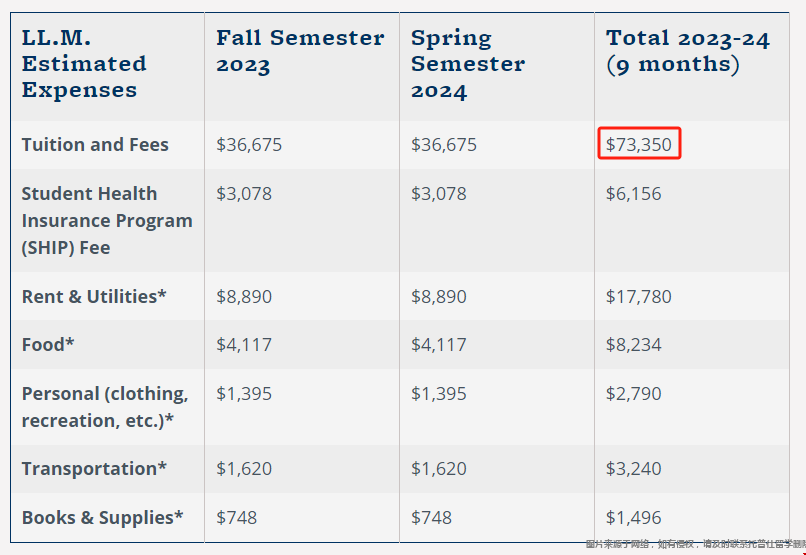Click the $6,156 SHIP fee total

coord(633,194)
